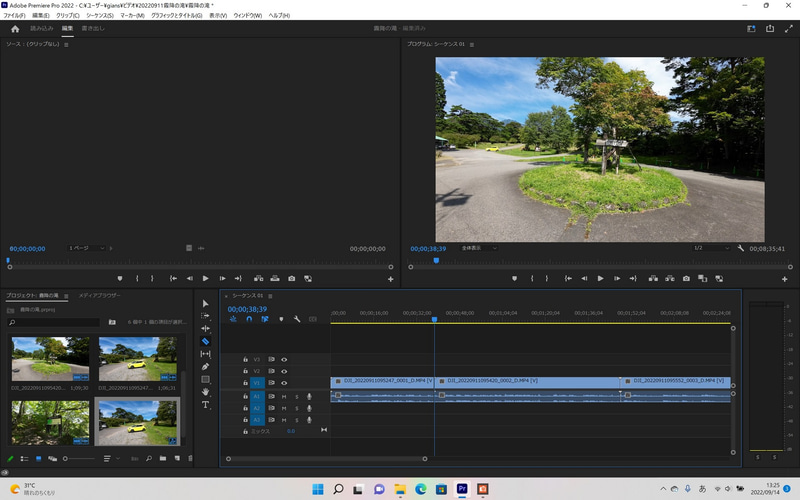Choose the Selection arrow tool

tap(205, 303)
